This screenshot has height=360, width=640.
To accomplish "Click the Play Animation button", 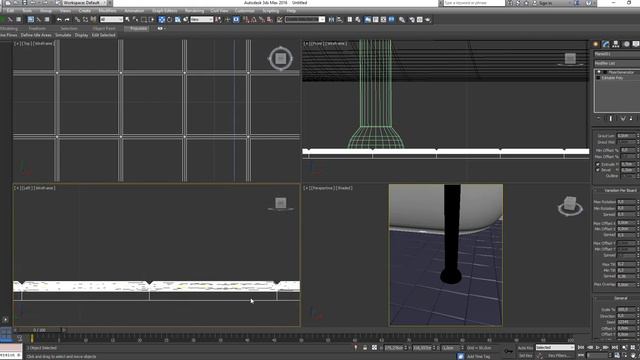I will [598, 348].
